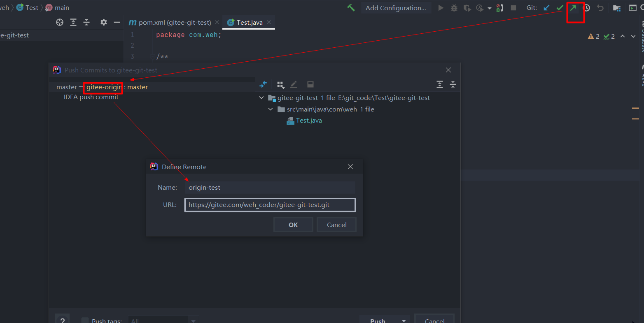This screenshot has width=644, height=323.
Task: Close the Test.java editor tab
Action: [x=269, y=22]
